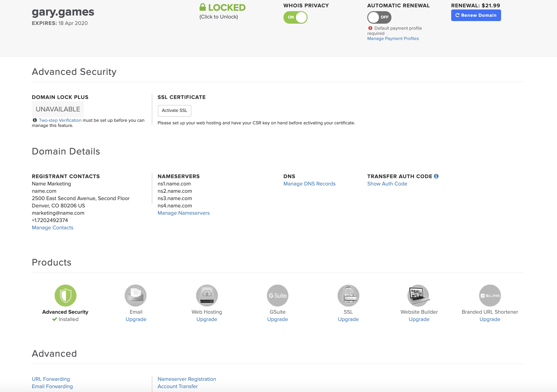
Task: Click the ns1.name.com nameserver entry
Action: pos(174,184)
